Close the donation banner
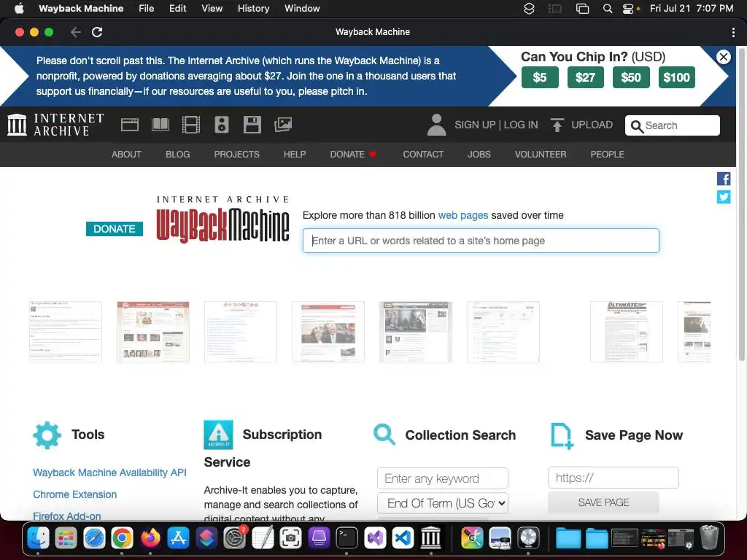747x560 pixels. [x=723, y=57]
